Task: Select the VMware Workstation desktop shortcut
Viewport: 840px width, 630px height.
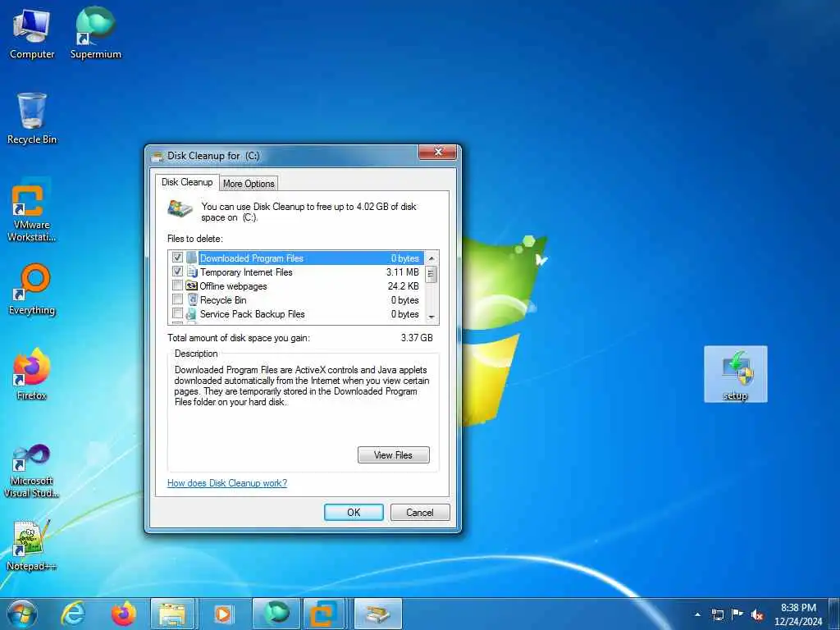Action: 32,210
